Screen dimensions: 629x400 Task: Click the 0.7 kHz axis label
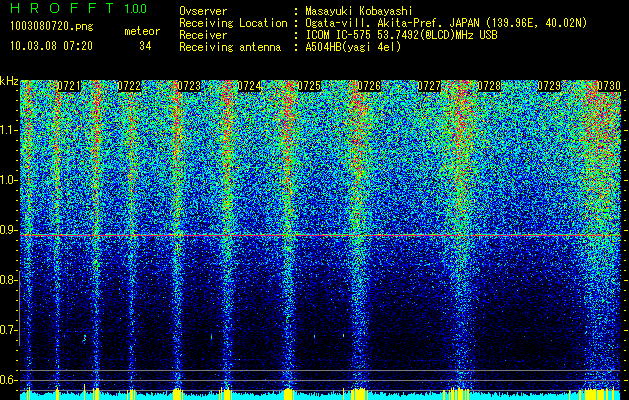pyautogui.click(x=9, y=330)
